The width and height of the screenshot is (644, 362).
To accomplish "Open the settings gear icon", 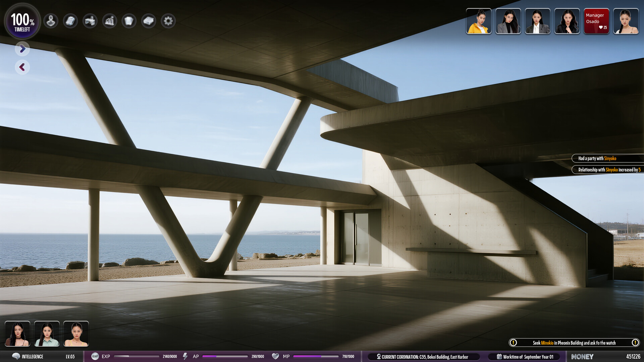I will pos(168,21).
